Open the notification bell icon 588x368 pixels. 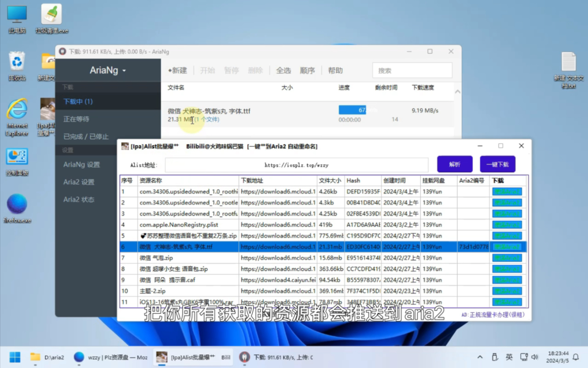[x=576, y=357]
